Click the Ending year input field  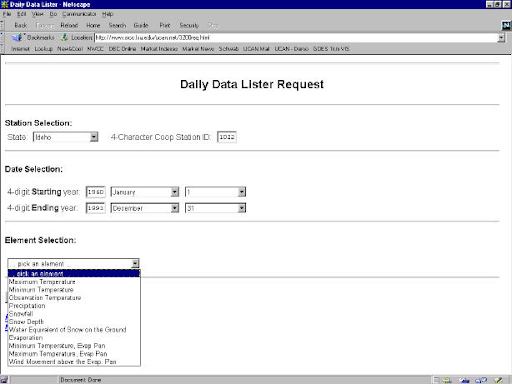pos(96,208)
